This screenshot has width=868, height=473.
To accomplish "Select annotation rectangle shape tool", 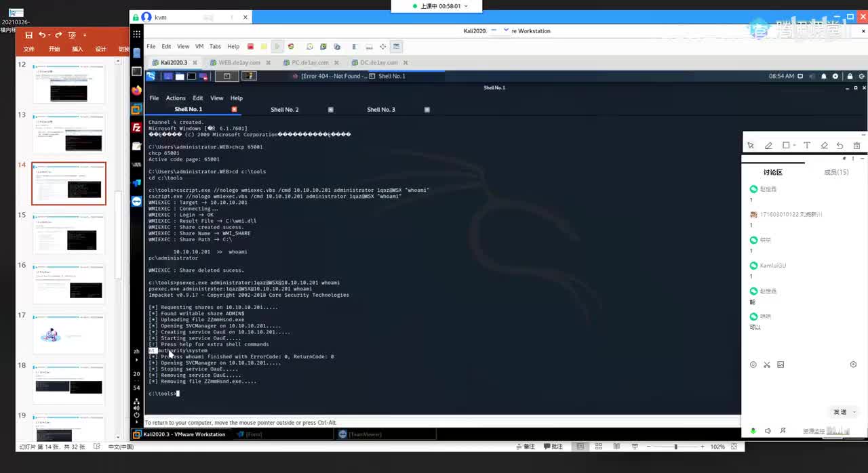I will point(786,146).
